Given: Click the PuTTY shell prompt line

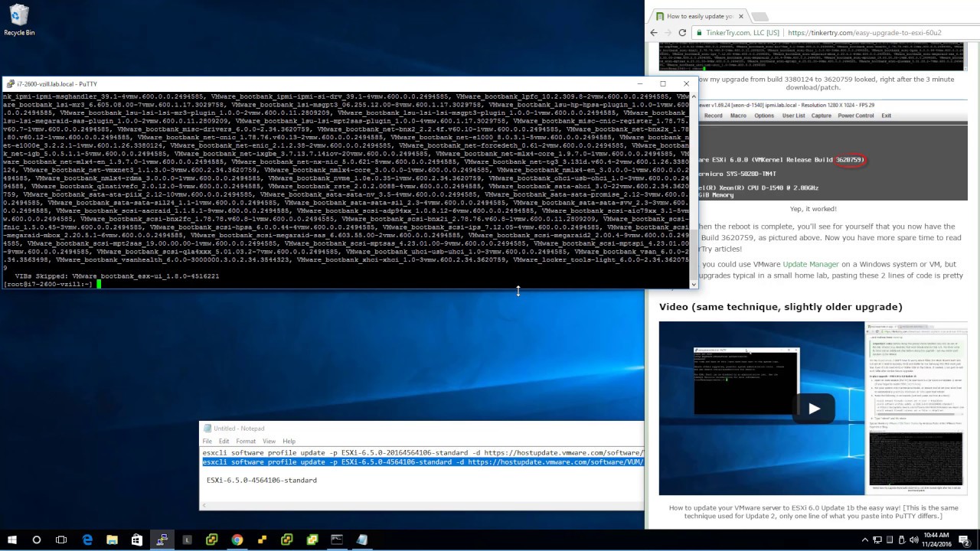Looking at the screenshot, I should [51, 284].
